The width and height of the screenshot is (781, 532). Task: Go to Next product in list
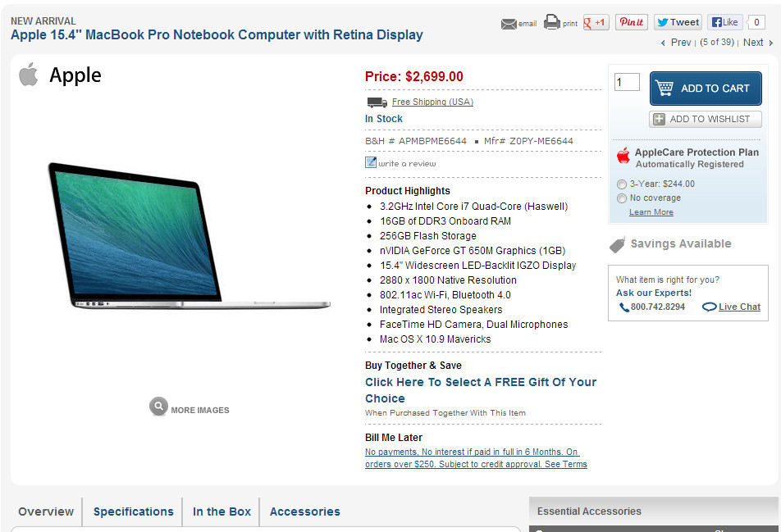click(757, 43)
